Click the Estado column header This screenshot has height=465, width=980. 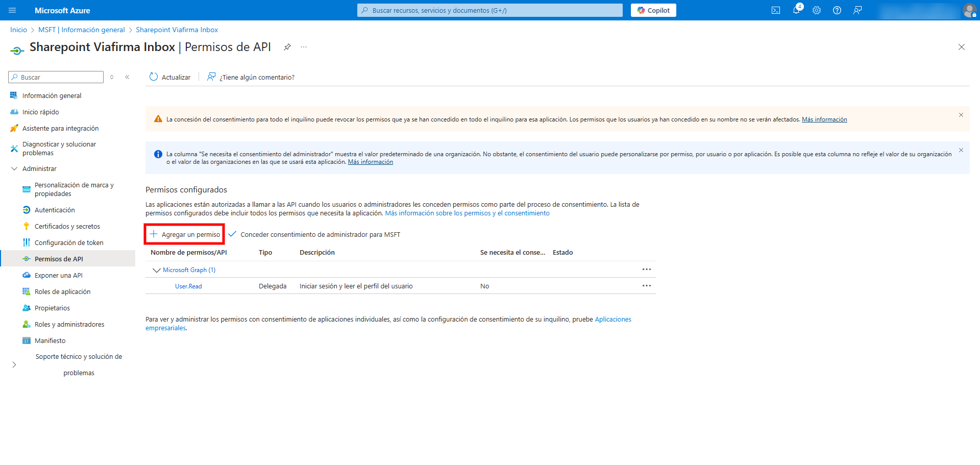tap(562, 253)
